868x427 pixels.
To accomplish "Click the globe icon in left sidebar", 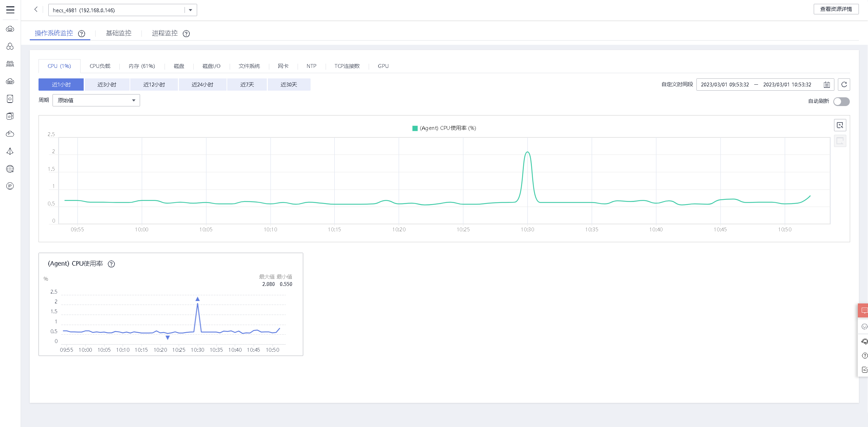I will pos(10,169).
